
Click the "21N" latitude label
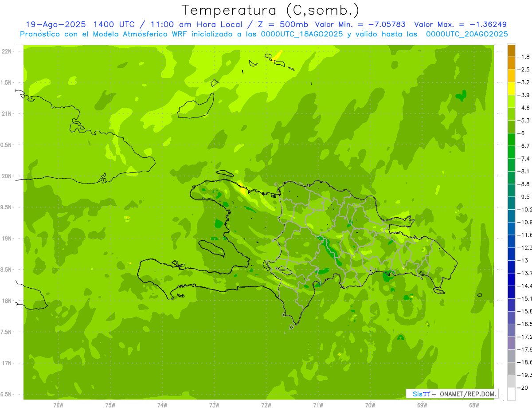(x=8, y=114)
